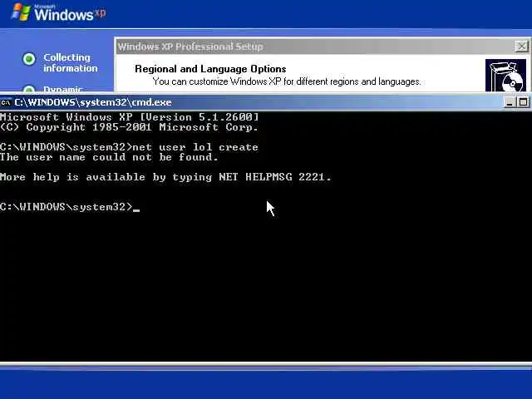Click the setup CD and box icon

point(505,76)
